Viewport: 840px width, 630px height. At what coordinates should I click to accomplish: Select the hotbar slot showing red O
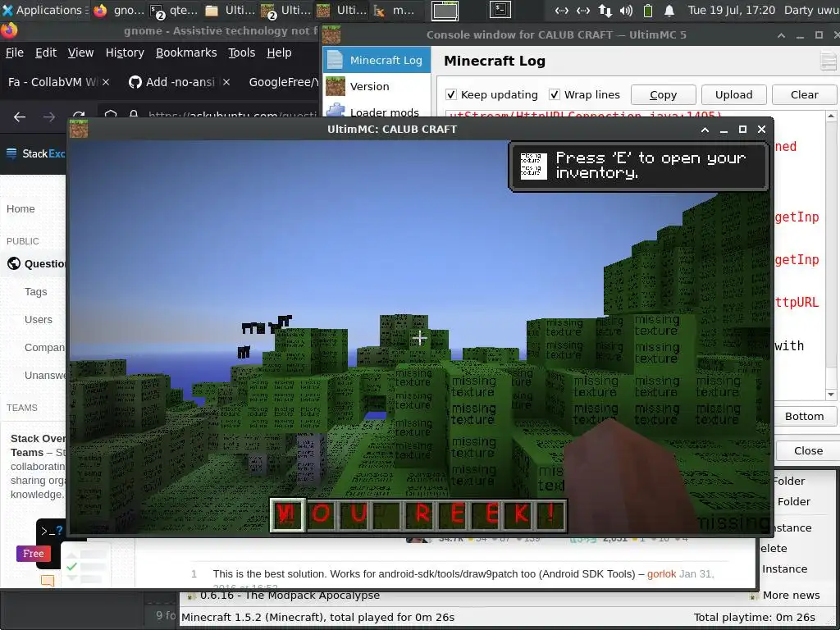pyautogui.click(x=322, y=515)
